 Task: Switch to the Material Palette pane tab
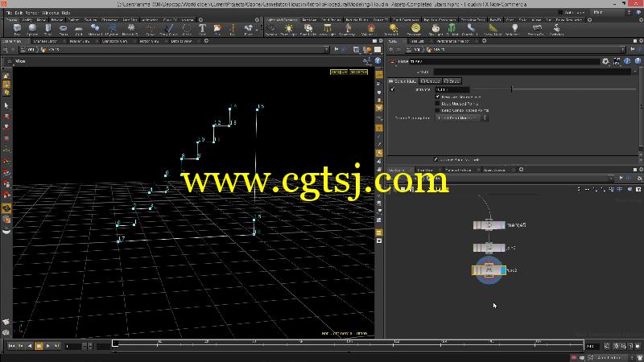458,170
